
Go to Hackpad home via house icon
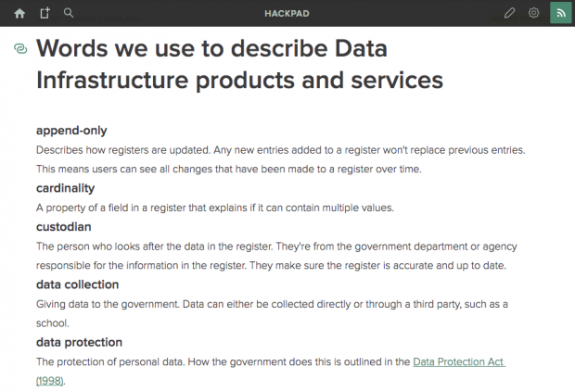(x=19, y=14)
